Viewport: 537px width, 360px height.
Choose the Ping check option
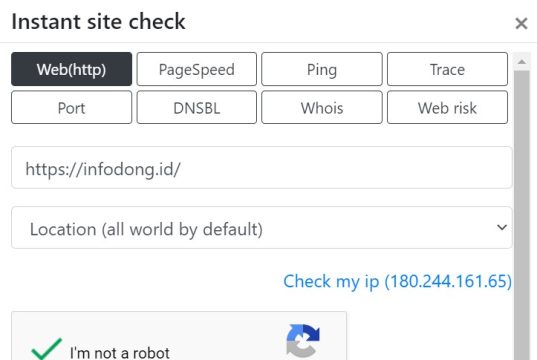pyautogui.click(x=322, y=69)
